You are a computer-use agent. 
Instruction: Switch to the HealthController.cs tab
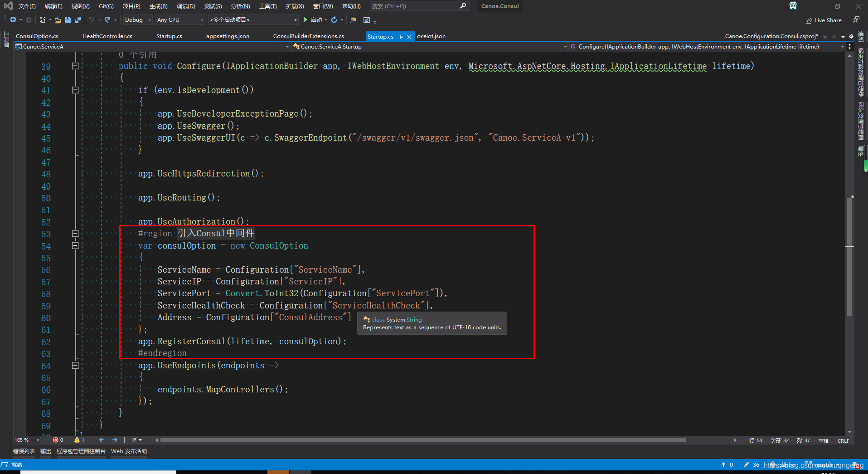107,36
